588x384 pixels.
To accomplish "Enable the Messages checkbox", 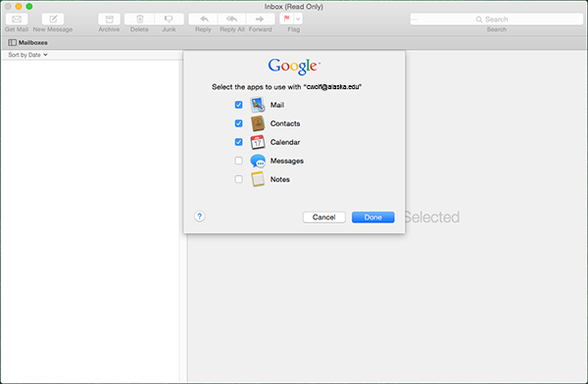I will (238, 161).
